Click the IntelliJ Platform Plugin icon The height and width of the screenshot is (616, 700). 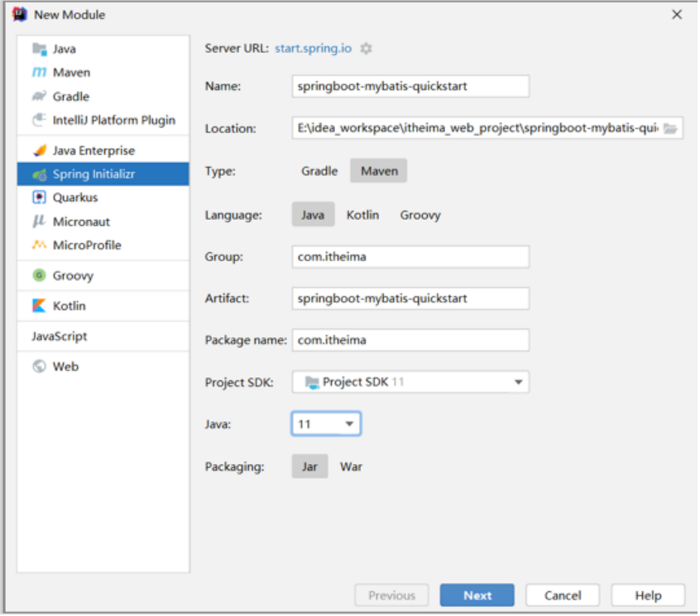coord(39,120)
